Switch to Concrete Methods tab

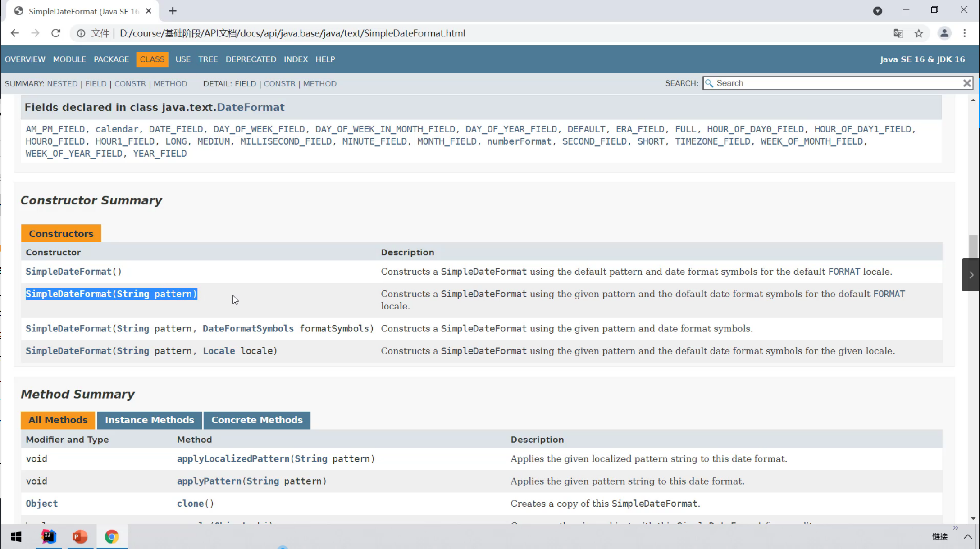coord(257,420)
